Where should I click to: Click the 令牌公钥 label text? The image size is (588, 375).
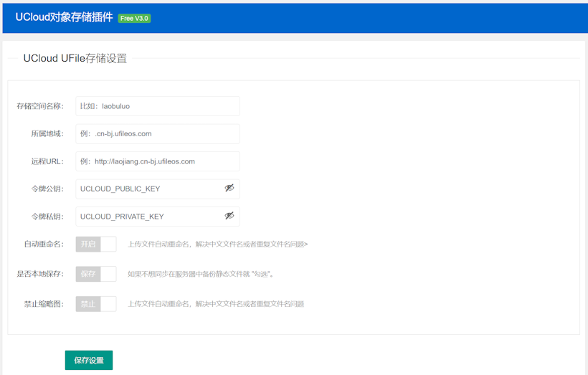click(47, 189)
